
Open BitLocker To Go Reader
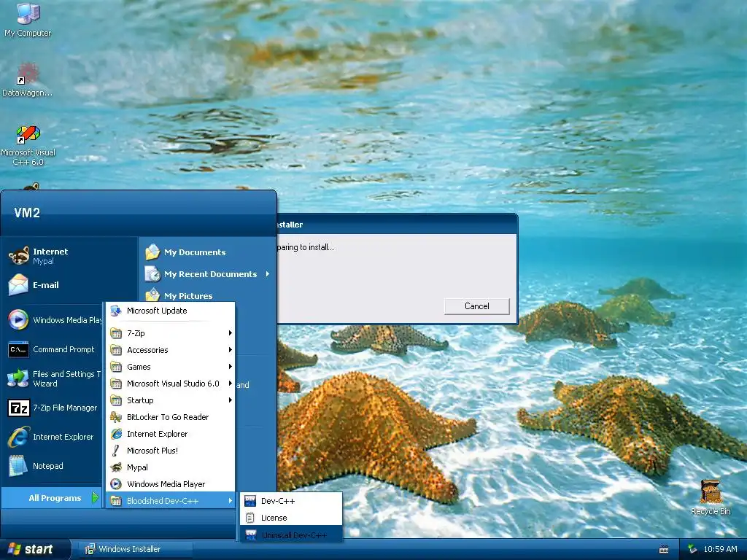pos(171,417)
